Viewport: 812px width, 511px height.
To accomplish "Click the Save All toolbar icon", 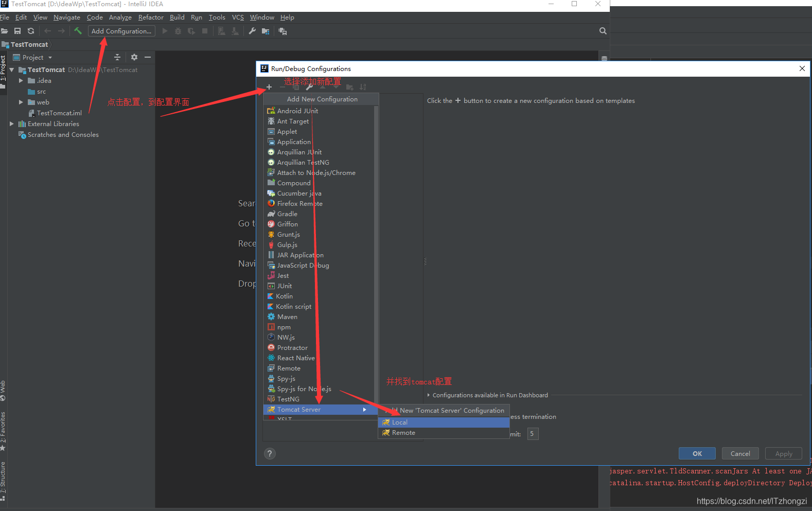I will pyautogui.click(x=17, y=31).
